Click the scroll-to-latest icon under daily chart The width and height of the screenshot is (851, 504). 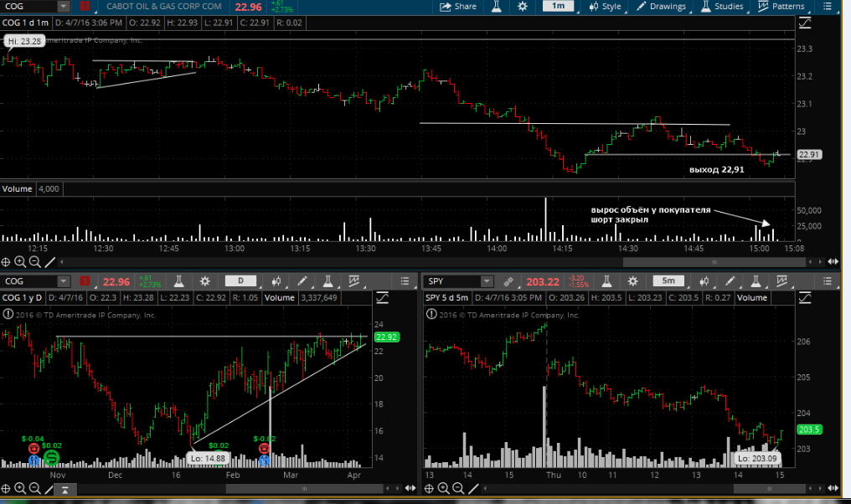tap(64, 490)
